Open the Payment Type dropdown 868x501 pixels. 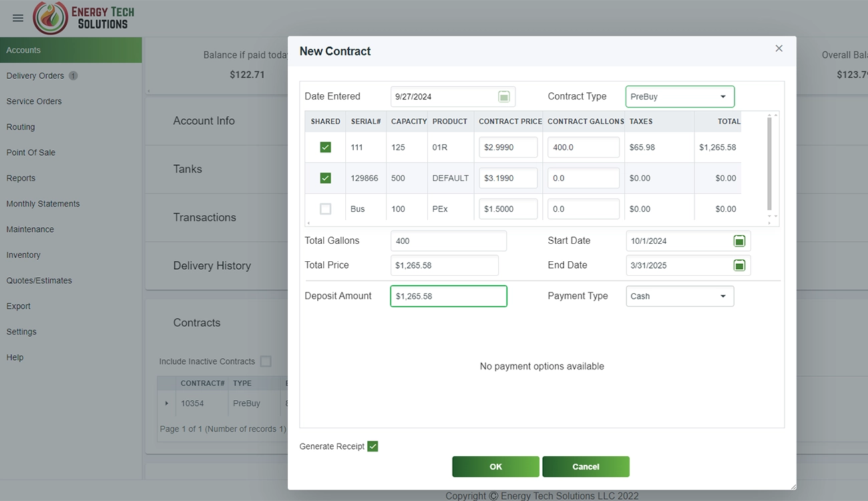point(680,297)
